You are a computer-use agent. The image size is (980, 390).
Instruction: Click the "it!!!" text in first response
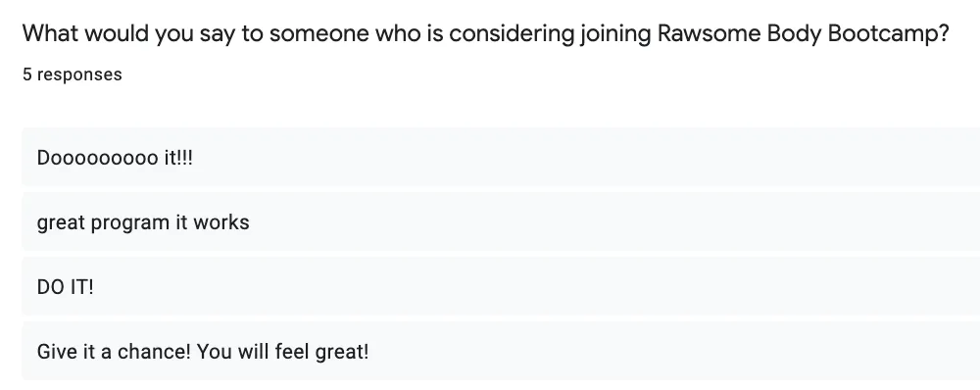point(178,158)
